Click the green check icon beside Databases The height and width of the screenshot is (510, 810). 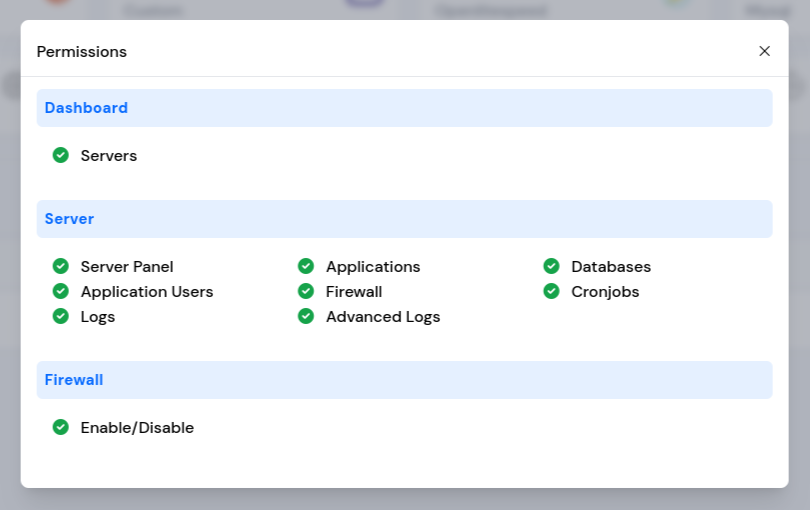(551, 267)
